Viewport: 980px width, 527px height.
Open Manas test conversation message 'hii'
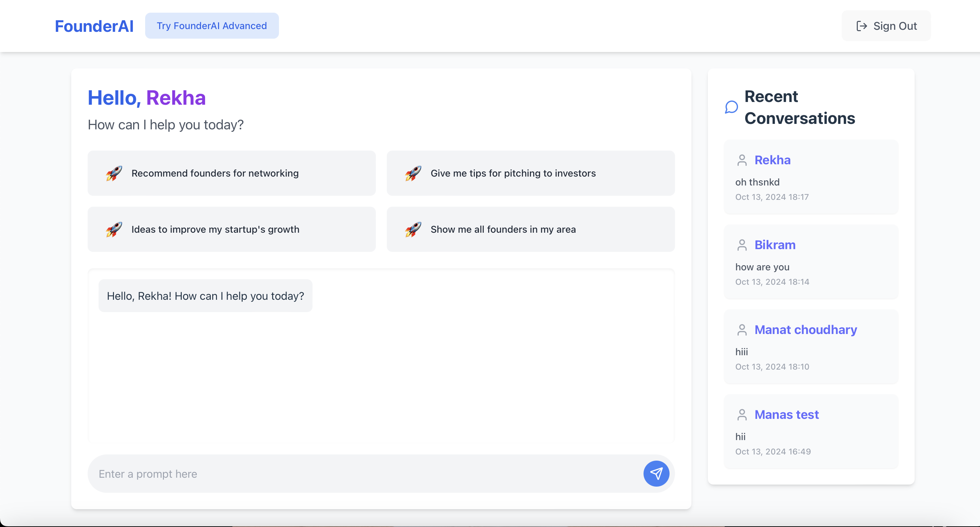[740, 437]
